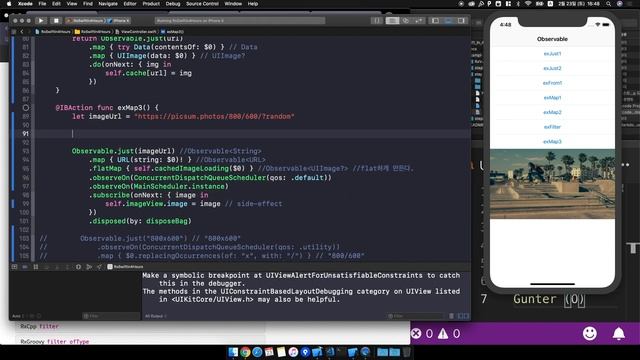The image size is (640, 360).
Task: Select the process name in debug bar
Action: click(x=125, y=267)
